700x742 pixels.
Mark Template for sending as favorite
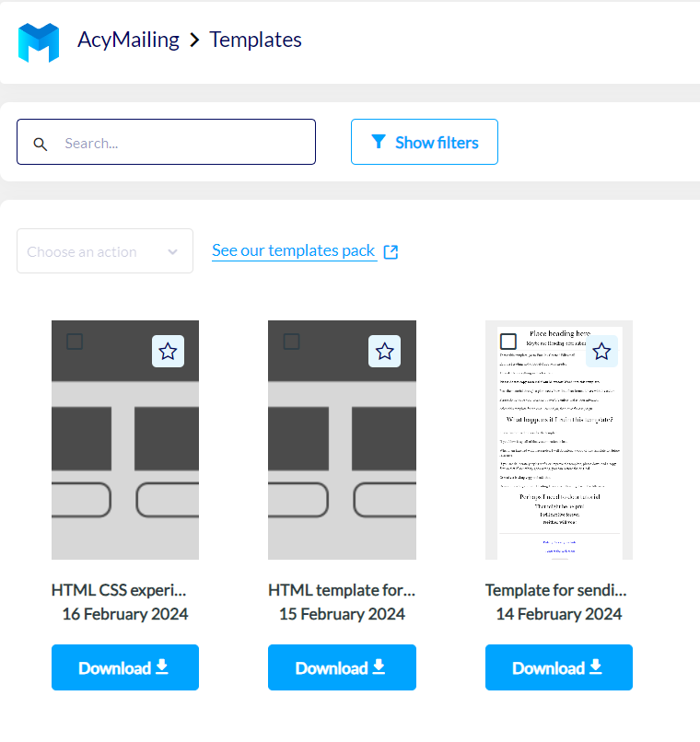[601, 351]
